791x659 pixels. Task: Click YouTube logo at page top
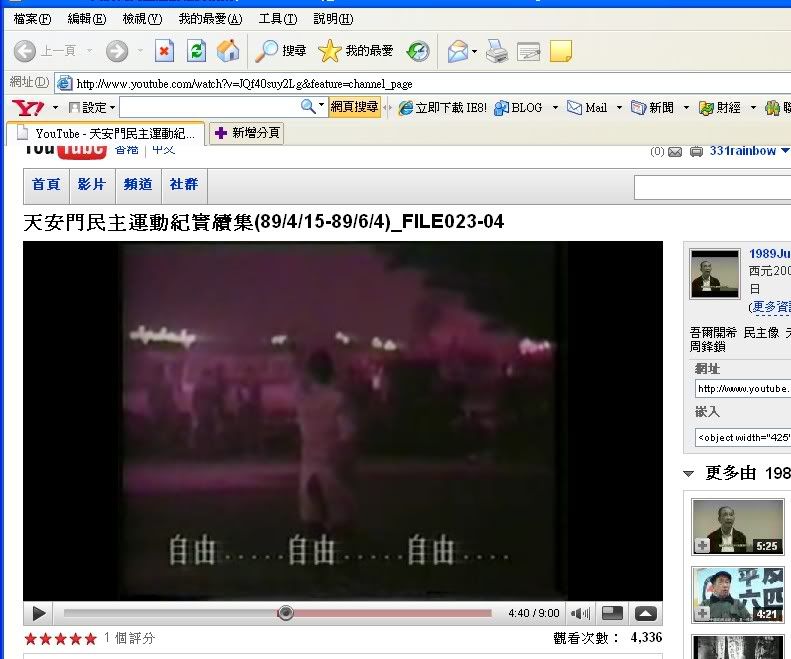click(65, 150)
